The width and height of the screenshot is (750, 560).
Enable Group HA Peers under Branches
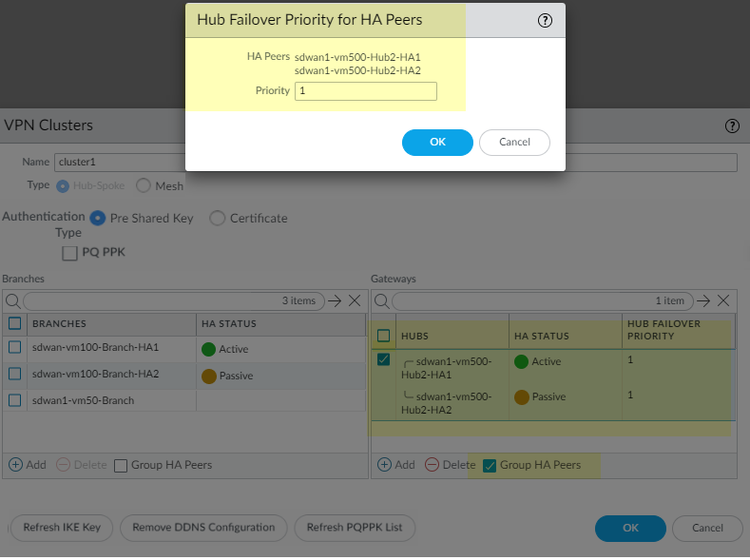121,465
